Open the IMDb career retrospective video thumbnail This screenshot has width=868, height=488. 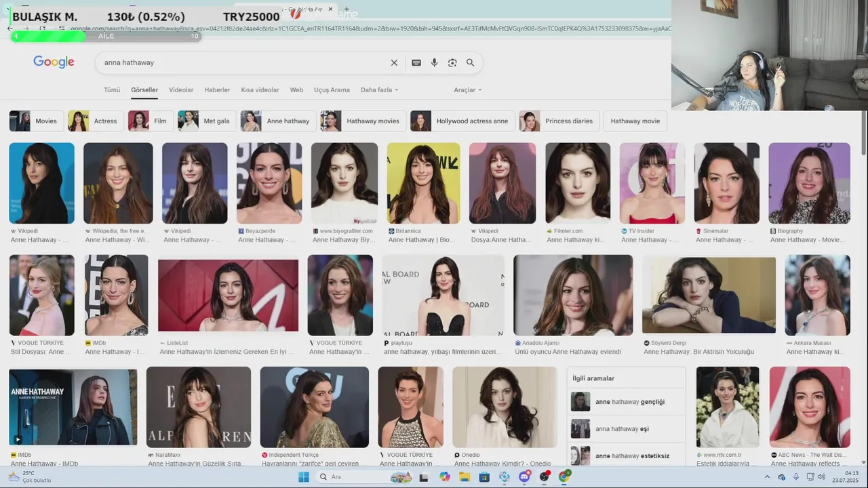tap(73, 407)
